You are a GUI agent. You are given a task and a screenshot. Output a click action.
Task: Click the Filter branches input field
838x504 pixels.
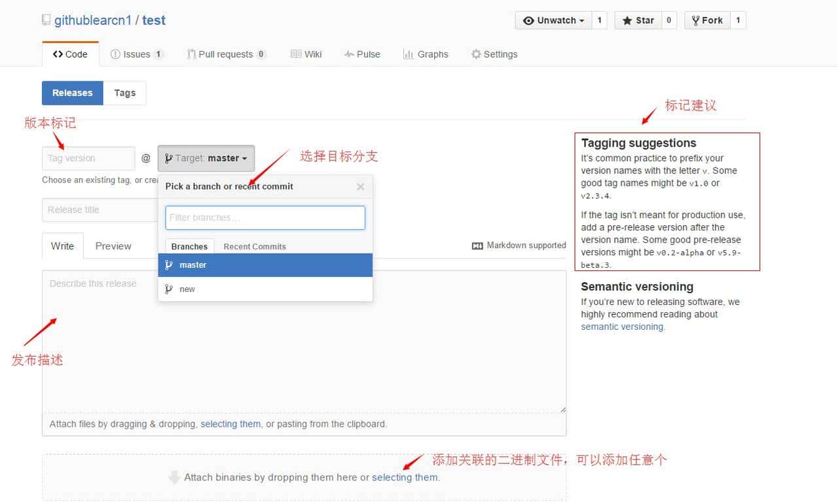click(x=265, y=218)
